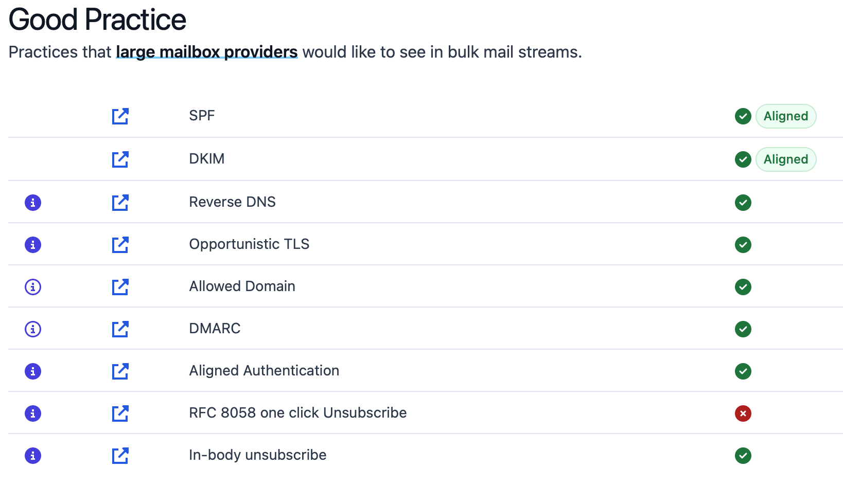Open the SPF external link icon
The width and height of the screenshot is (843, 504).
120,116
